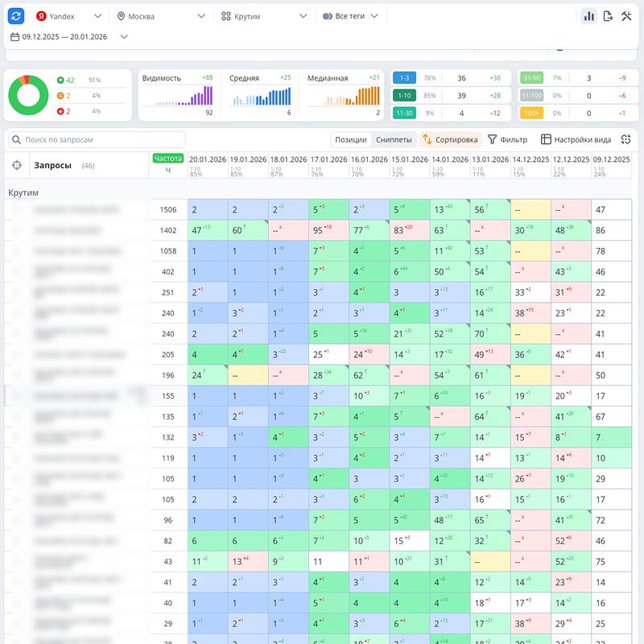Expand the Москва region dropdown

click(159, 16)
